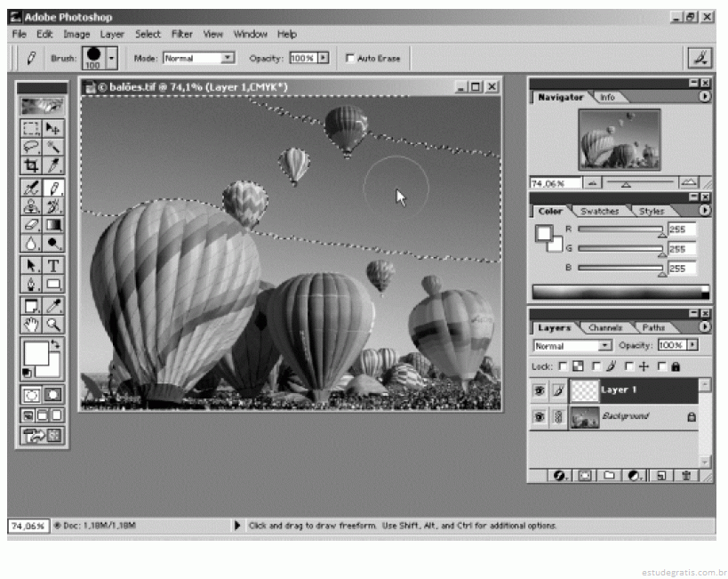The height and width of the screenshot is (579, 728).
Task: Open Layers blend mode Normal dropdown
Action: (604, 346)
